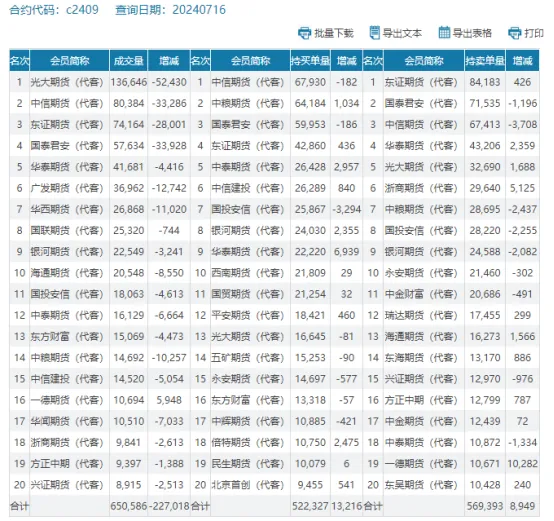The height and width of the screenshot is (521, 554).
Task: Click total short change 8,949
Action: point(523,506)
